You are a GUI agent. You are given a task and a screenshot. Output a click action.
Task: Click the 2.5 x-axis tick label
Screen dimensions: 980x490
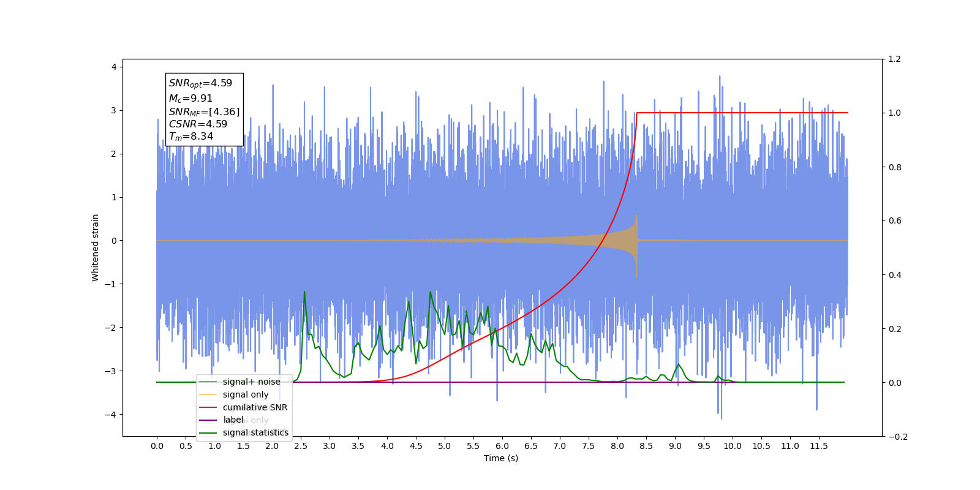pyautogui.click(x=301, y=446)
